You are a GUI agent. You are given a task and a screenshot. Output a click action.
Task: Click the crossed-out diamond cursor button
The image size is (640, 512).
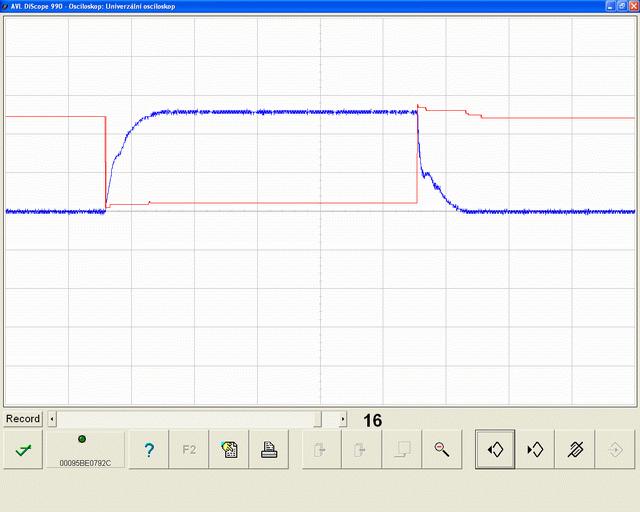point(575,450)
